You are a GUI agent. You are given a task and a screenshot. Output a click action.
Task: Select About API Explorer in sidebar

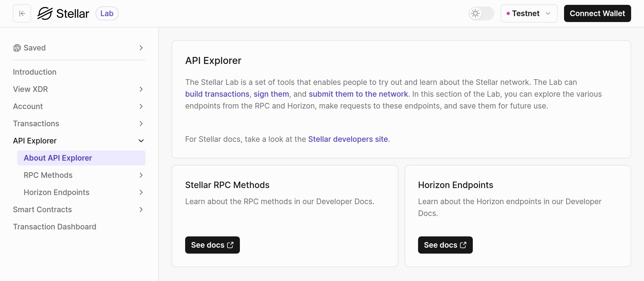coord(58,158)
